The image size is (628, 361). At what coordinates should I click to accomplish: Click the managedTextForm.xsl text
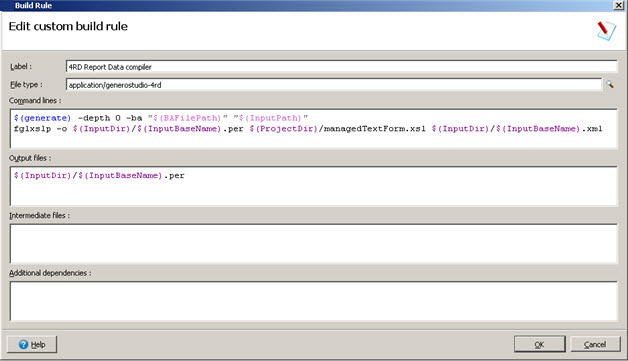[374, 129]
